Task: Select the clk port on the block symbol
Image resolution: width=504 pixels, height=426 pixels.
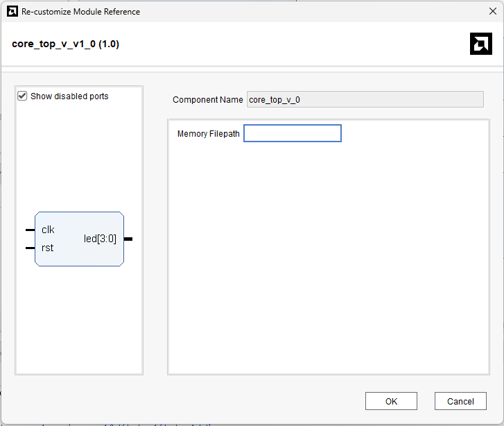Action: coord(48,230)
